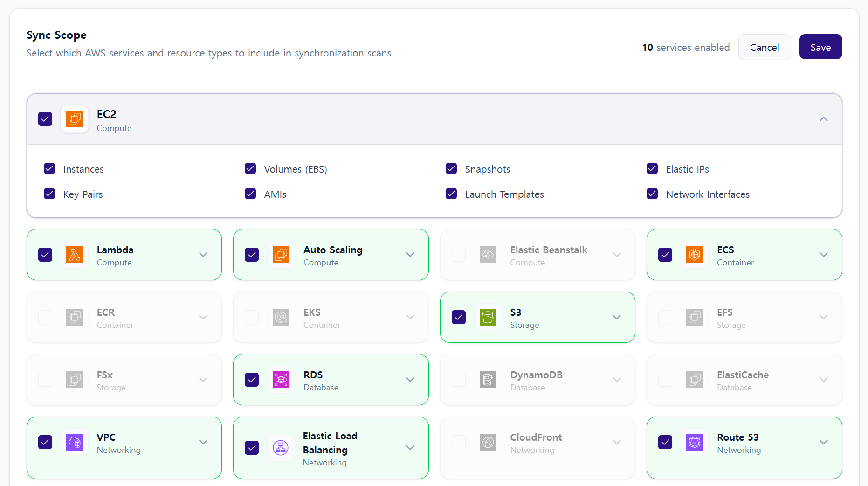Click the ElastiCache service icon
Viewport: 868px width, 486px height.
point(695,380)
